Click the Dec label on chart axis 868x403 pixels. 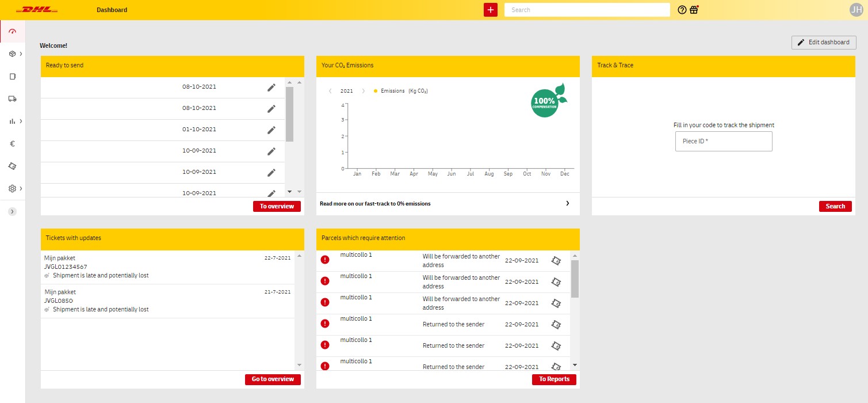[x=565, y=174]
